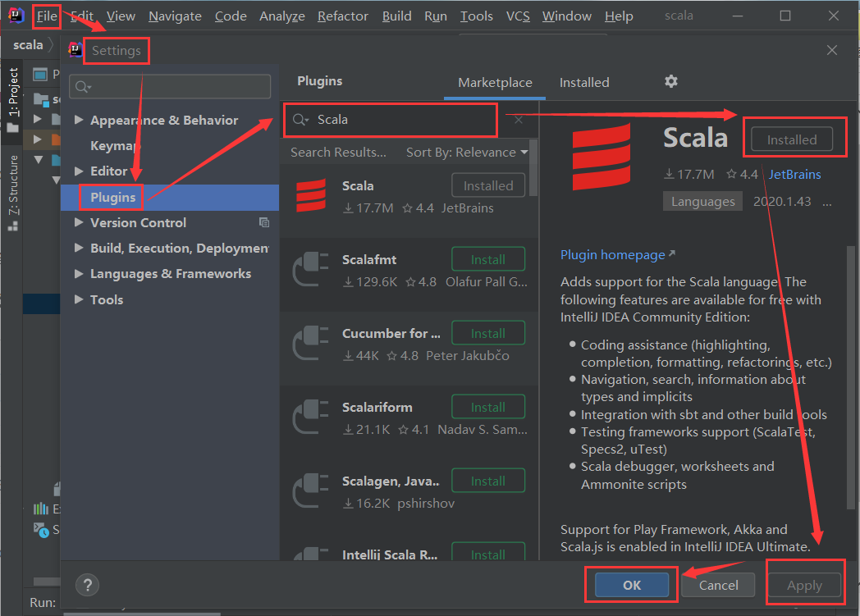This screenshot has width=860, height=616.
Task: Install the Scalagen plugin
Action: coord(488,481)
